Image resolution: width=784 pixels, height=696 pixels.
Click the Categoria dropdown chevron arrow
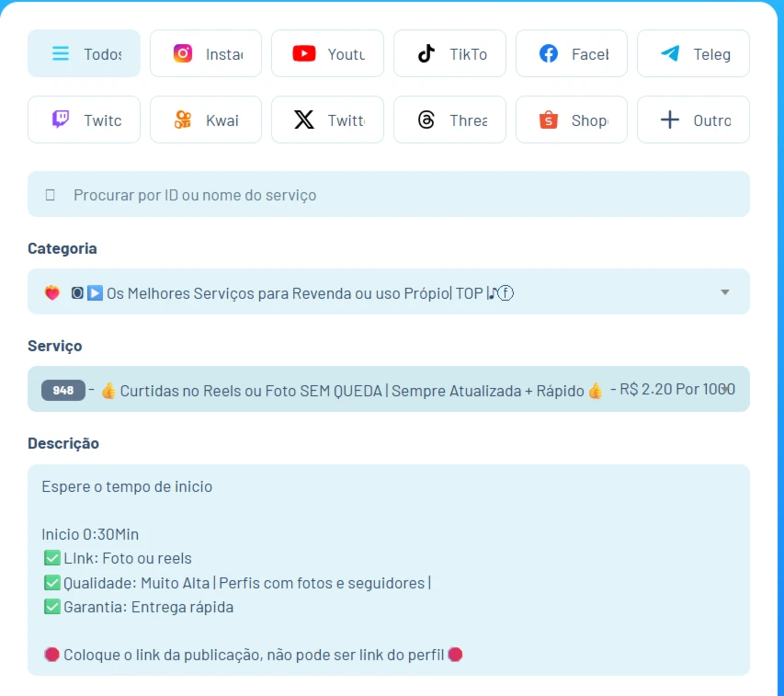[723, 291]
